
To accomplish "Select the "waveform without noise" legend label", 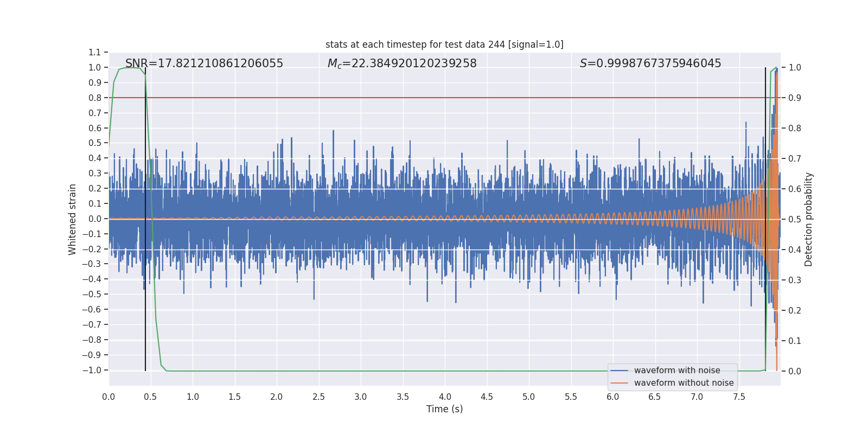I will pyautogui.click(x=684, y=383).
